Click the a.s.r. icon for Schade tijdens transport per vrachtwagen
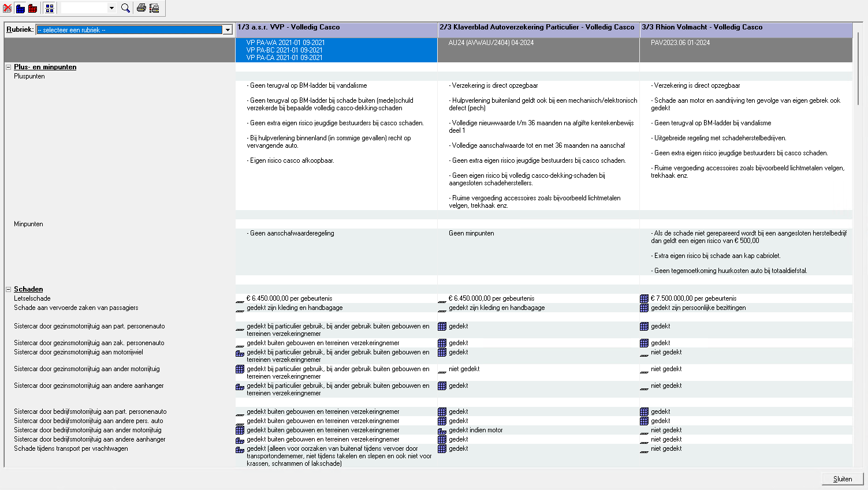This screenshot has height=490, width=868. point(240,449)
